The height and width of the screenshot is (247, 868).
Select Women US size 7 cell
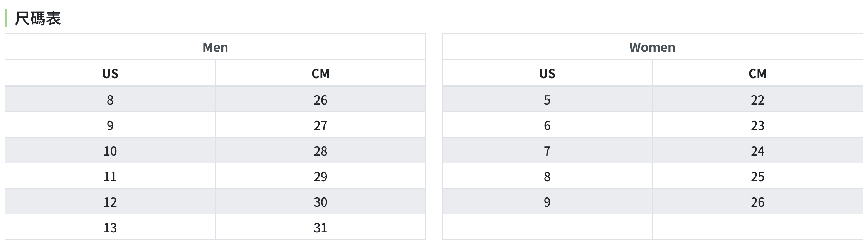[x=547, y=151]
